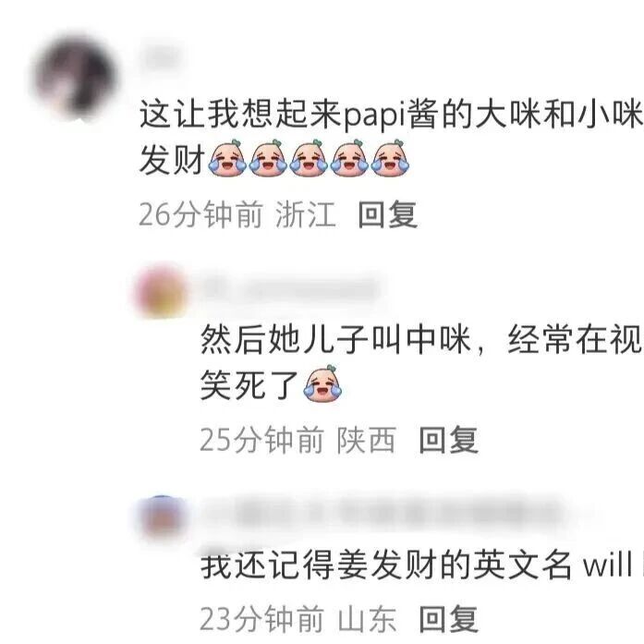The image size is (644, 644).
Task: Tap the laughing emoji after 笑死了
Action: 322,383
